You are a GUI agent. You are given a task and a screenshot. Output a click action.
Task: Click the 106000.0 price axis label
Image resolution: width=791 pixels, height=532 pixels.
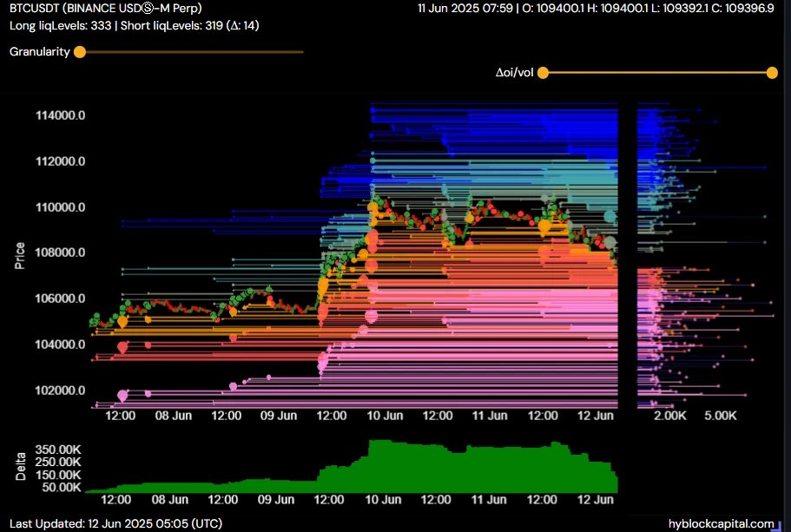(x=60, y=299)
